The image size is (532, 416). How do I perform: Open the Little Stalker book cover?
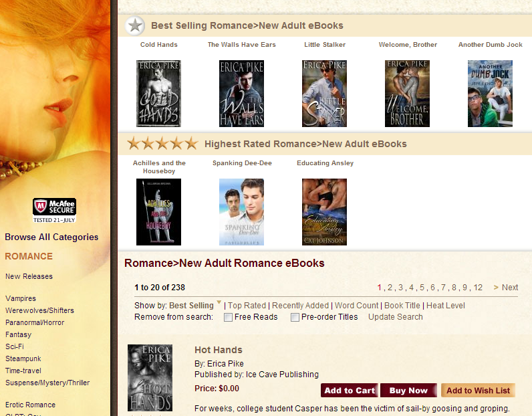click(x=324, y=94)
